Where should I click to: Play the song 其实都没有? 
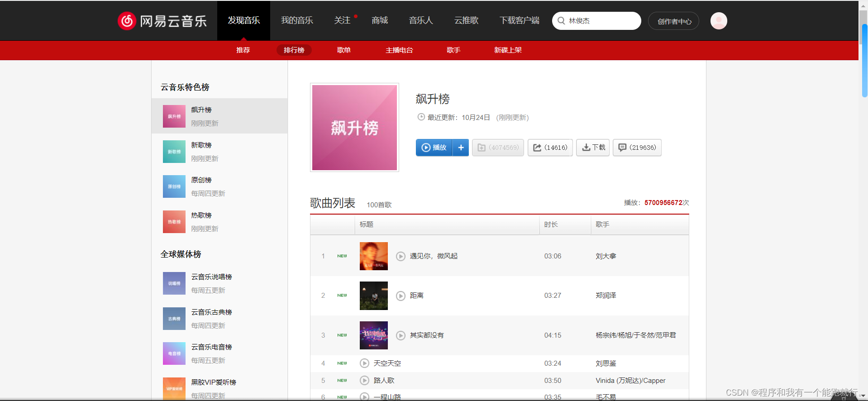tap(401, 335)
